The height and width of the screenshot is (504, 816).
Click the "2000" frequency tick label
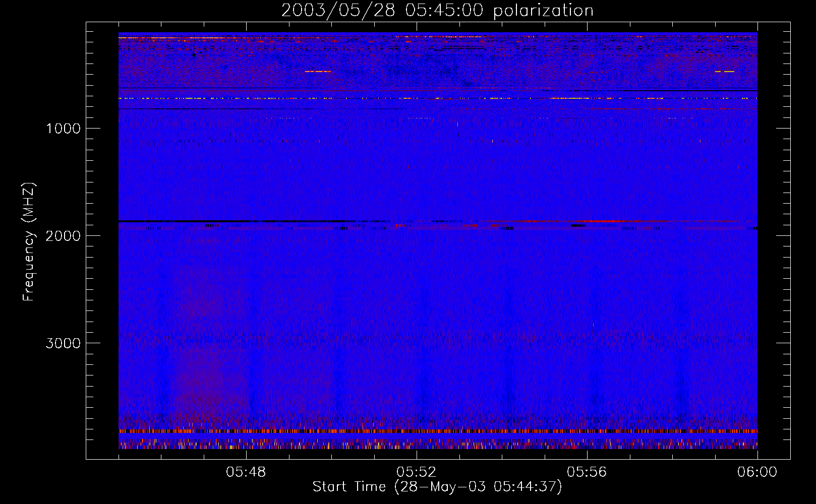tap(63, 236)
